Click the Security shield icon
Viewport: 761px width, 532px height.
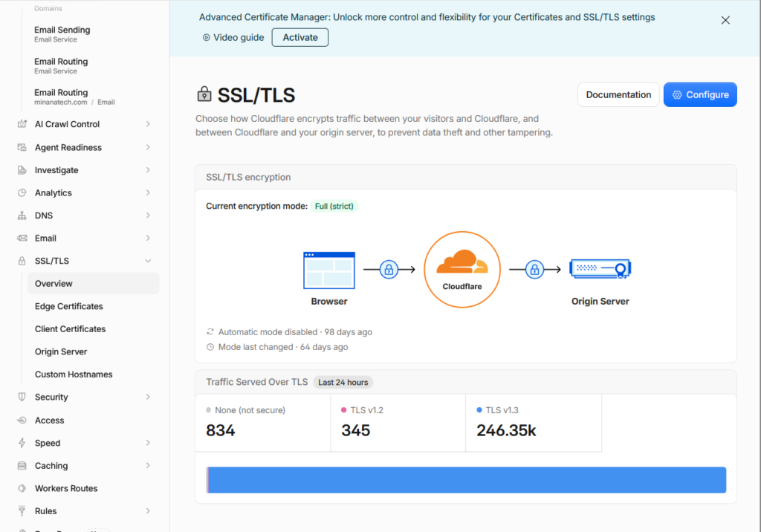22,397
